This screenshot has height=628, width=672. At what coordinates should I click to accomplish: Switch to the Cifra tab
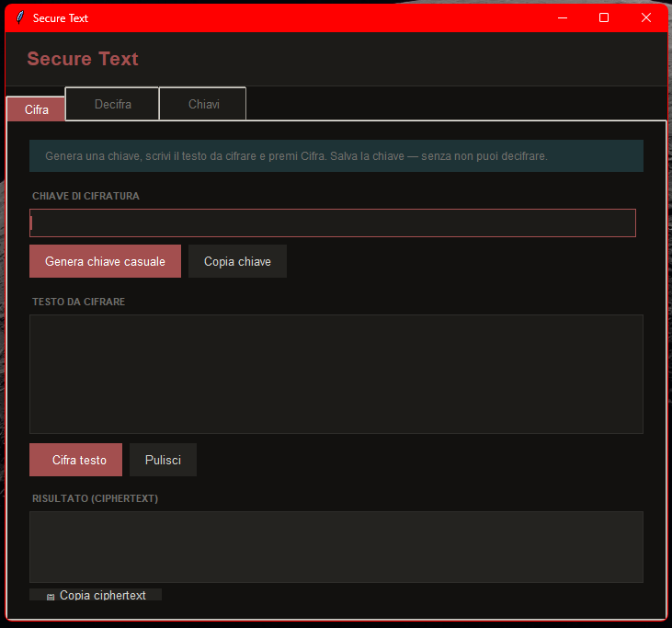36,109
